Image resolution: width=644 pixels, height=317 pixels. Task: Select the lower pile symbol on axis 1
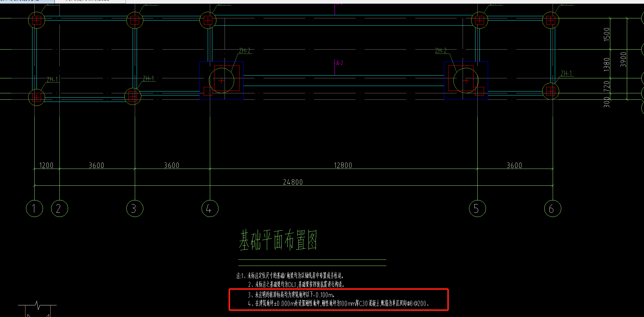pyautogui.click(x=36, y=97)
